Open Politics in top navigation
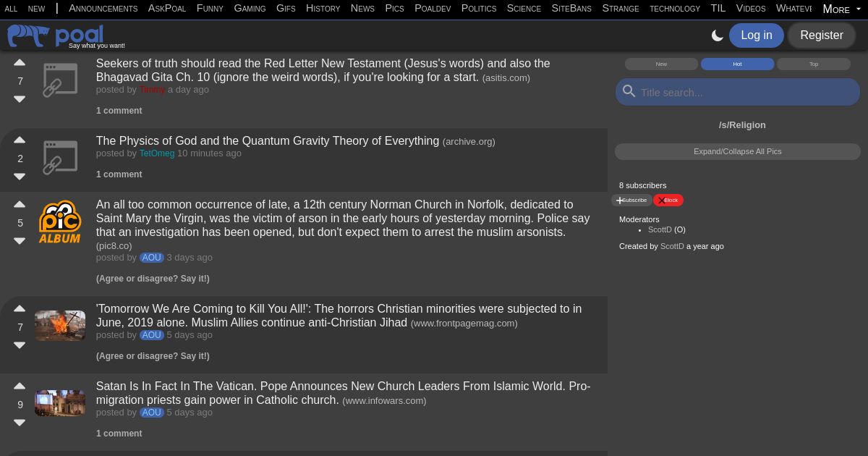The image size is (868, 456). tap(479, 9)
